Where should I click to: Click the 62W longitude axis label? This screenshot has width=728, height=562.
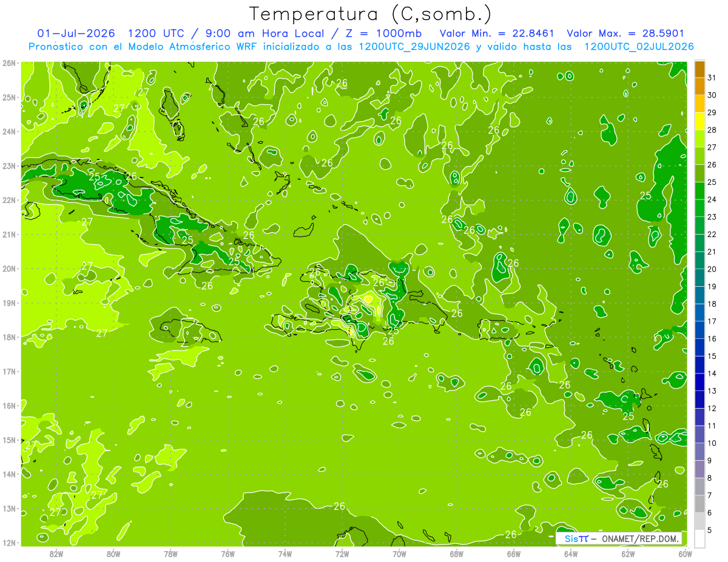coord(629,553)
